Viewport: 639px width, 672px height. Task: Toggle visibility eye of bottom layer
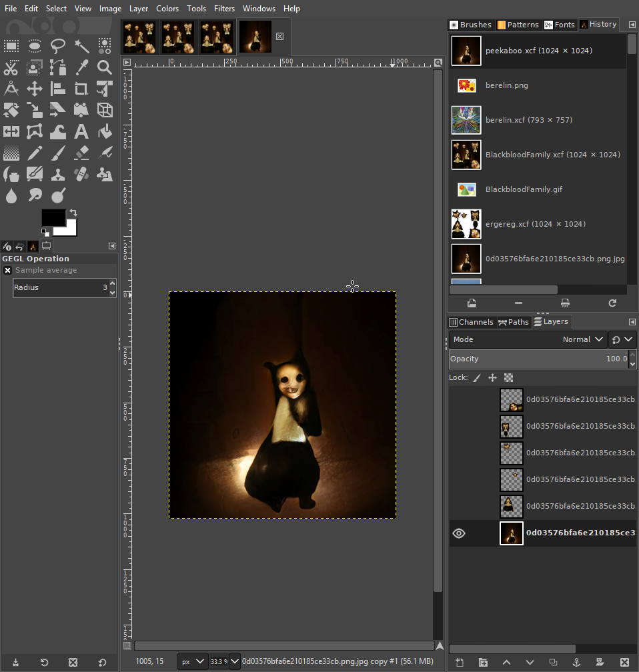pos(459,533)
